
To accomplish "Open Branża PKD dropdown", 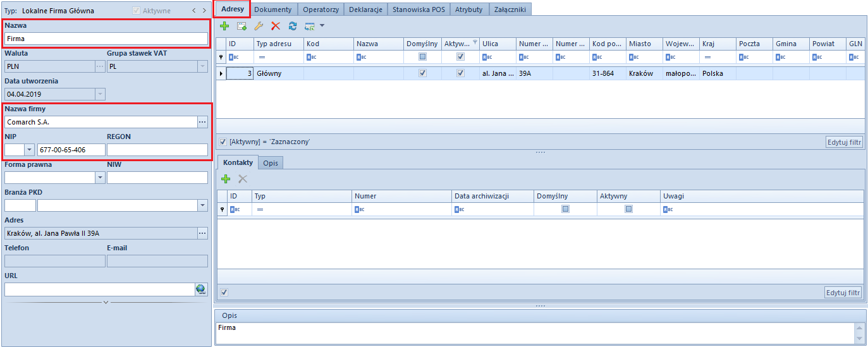I will pos(202,205).
